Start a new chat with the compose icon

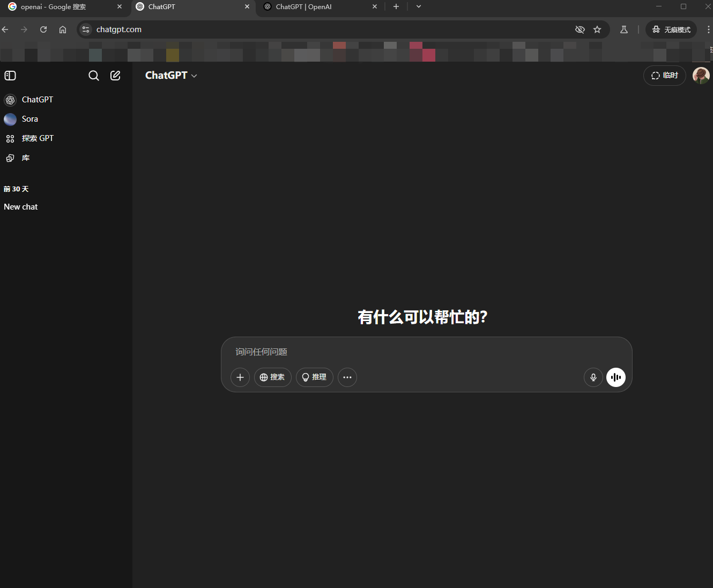tap(115, 76)
